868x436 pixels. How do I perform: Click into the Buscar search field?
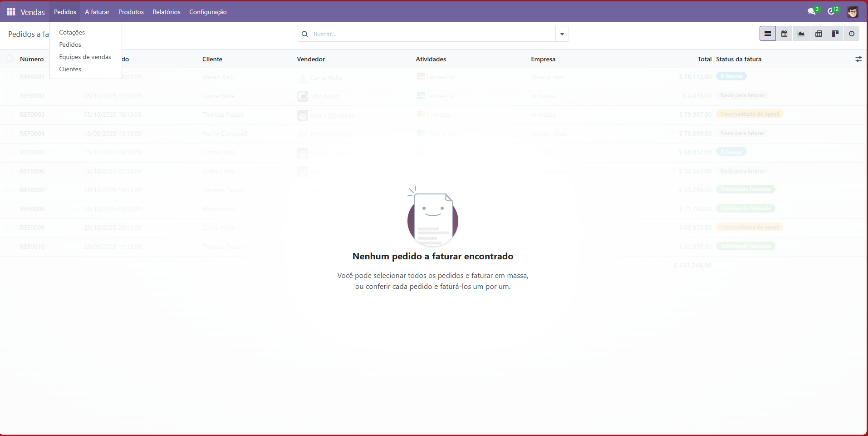tap(431, 34)
